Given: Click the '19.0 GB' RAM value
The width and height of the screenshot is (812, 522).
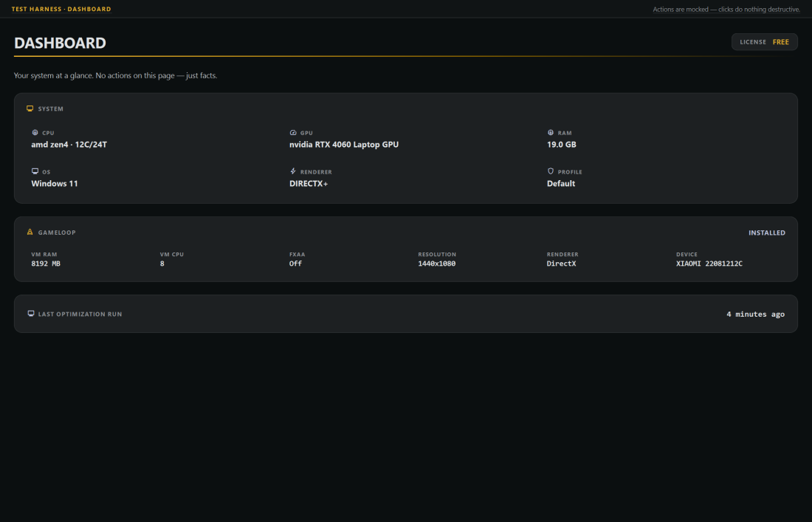Looking at the screenshot, I should [x=561, y=145].
